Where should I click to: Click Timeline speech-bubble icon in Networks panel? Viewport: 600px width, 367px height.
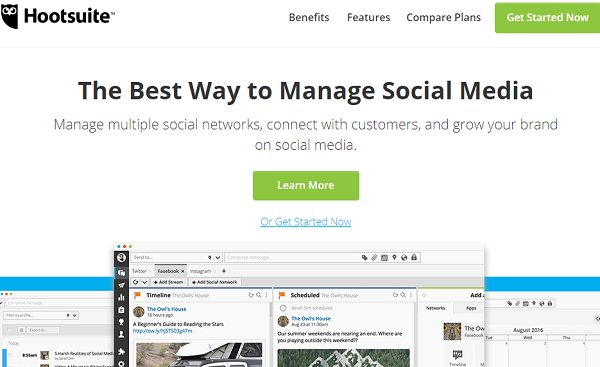coord(457,356)
